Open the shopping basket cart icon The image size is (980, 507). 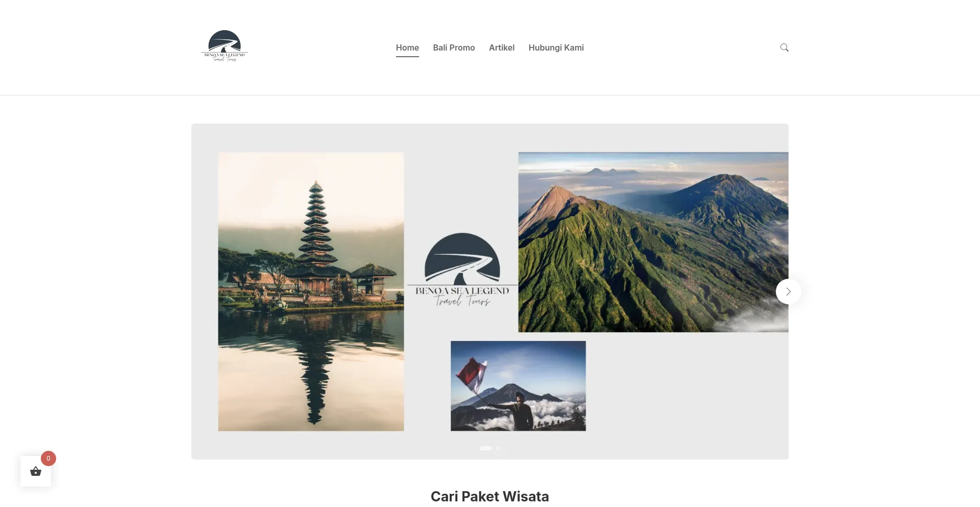(36, 471)
